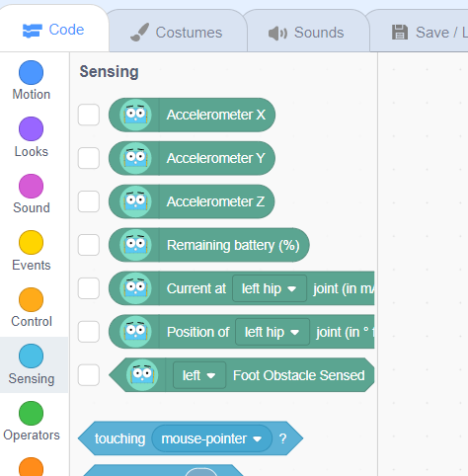The image size is (468, 476).
Task: Enable the Accelerometer Z monitor checkbox
Action: pos(89,201)
